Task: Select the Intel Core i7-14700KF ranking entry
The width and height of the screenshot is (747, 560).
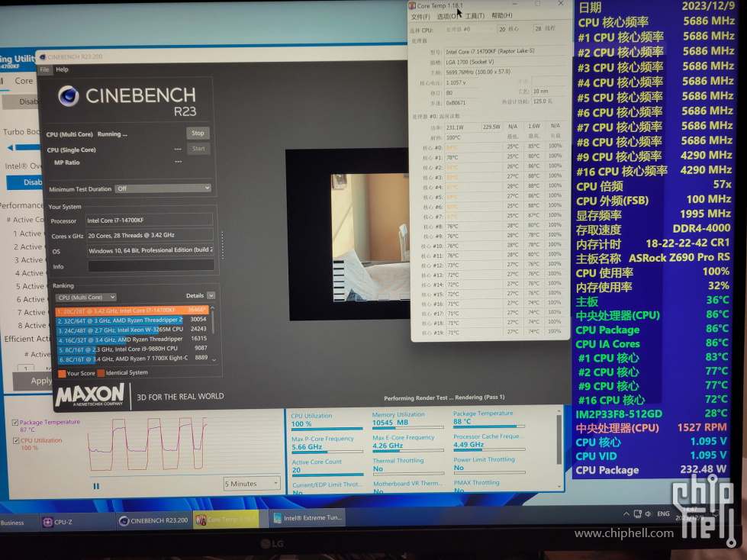Action: pyautogui.click(x=132, y=310)
